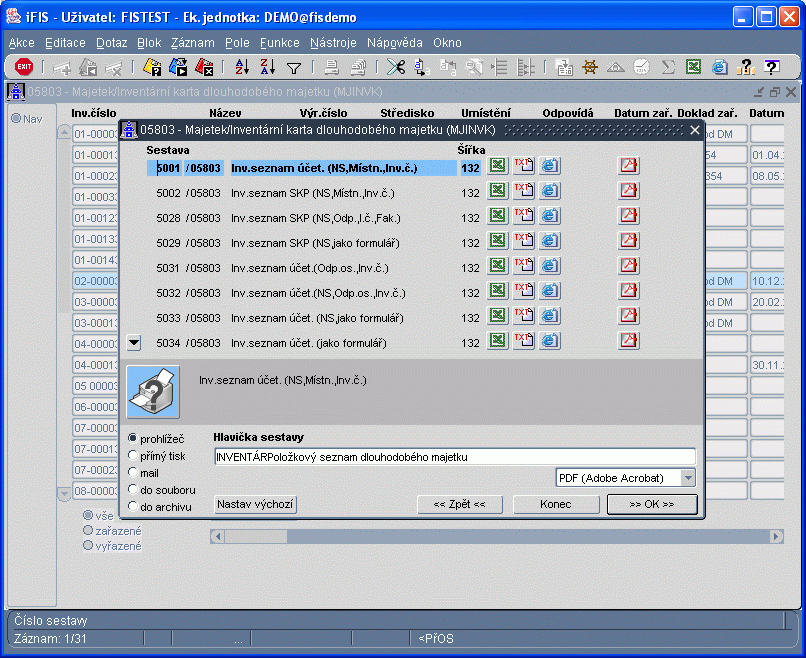Select the do archivu output option
The image size is (806, 658).
click(133, 506)
